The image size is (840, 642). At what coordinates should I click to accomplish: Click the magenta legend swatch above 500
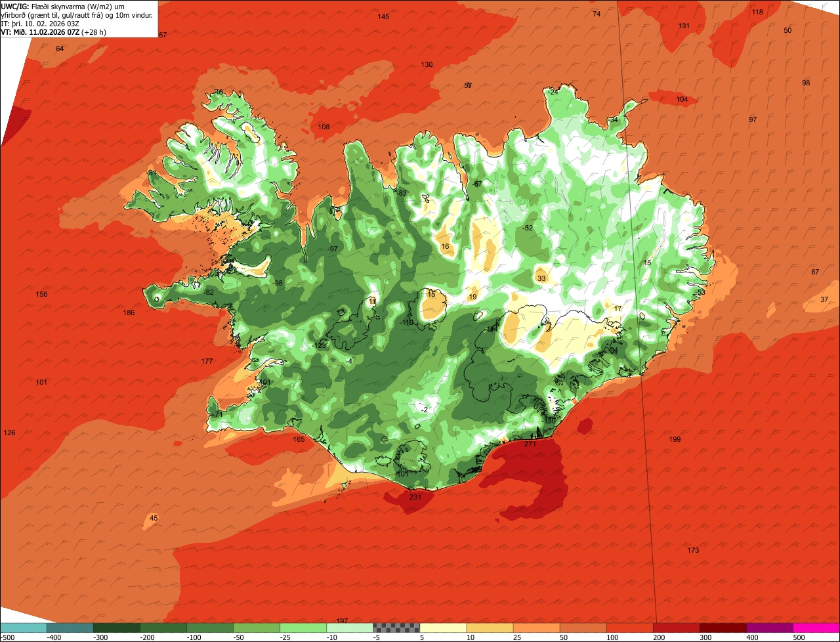coord(816,628)
